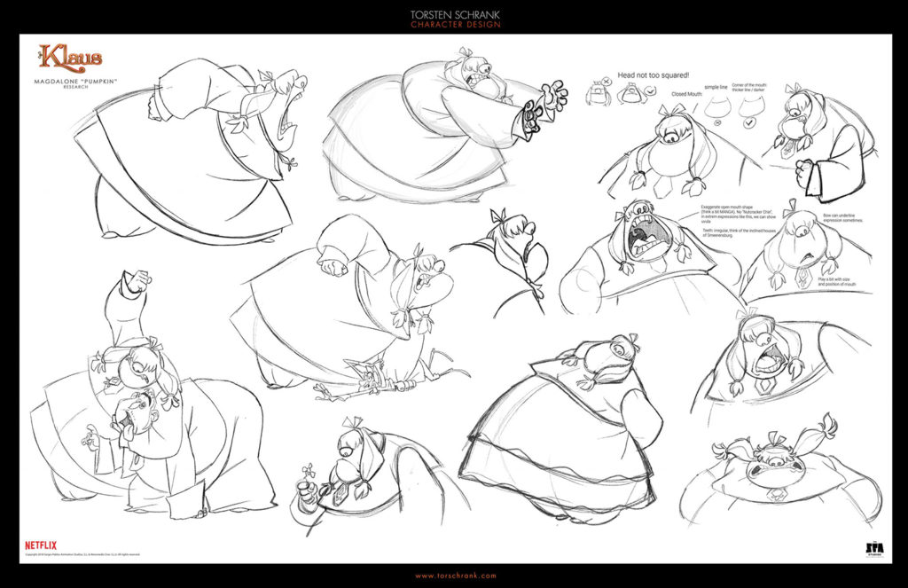908x588 pixels.
Task: Click the "Play a bit with size" note
Action: coord(836,282)
